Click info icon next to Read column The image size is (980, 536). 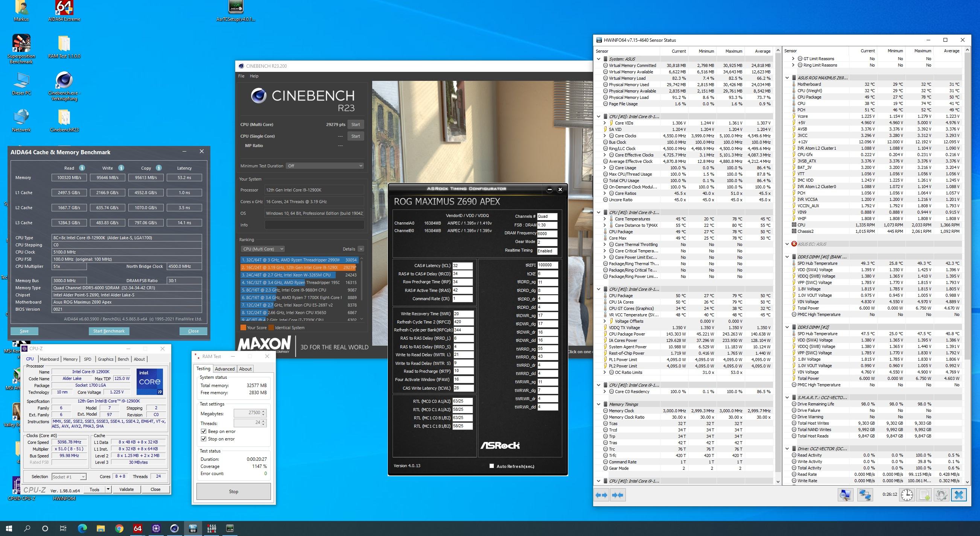[82, 168]
